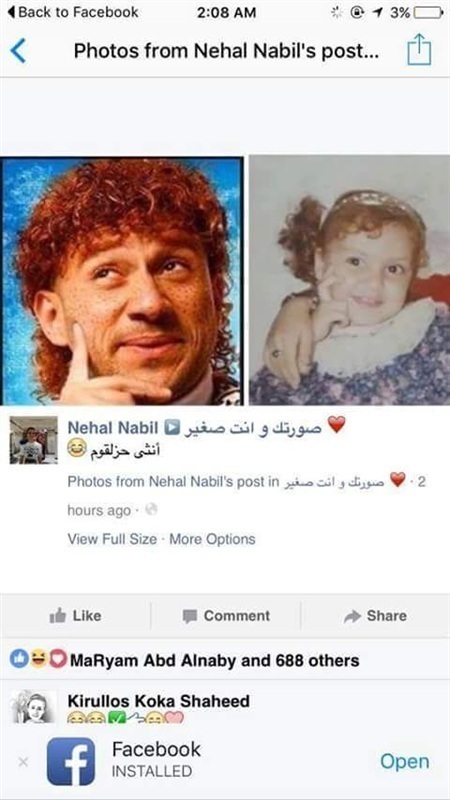Tap the globe privacy icon after hours ago
The image size is (450, 800).
click(x=151, y=509)
